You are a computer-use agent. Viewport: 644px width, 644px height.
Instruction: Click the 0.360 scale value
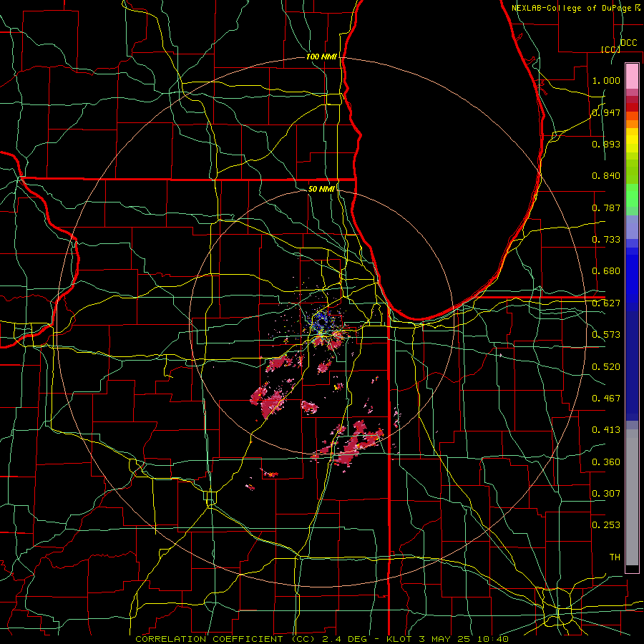click(x=606, y=462)
